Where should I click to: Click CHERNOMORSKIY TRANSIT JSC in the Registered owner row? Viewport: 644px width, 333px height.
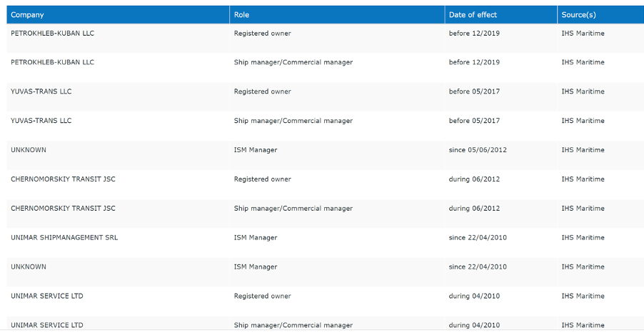(63, 179)
